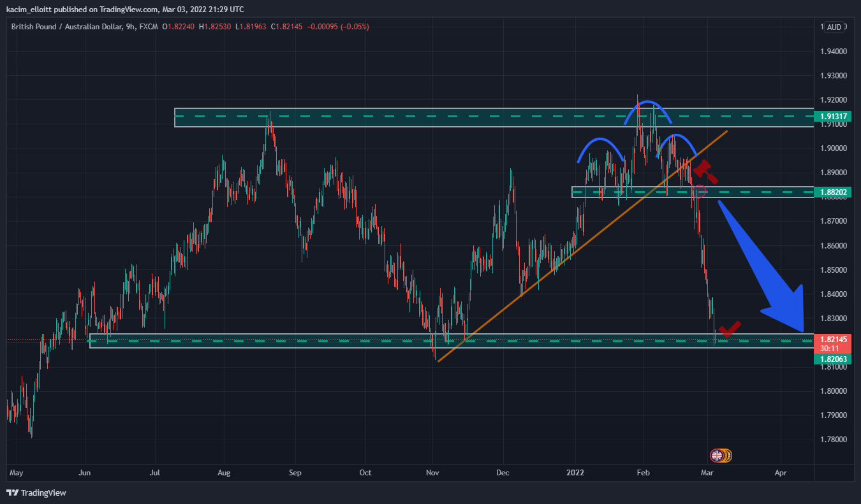The image size is (861, 504).
Task: Click the May label on time axis
Action: point(17,473)
